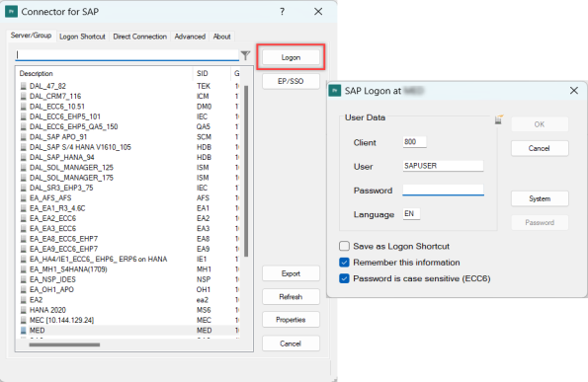Click the server icon for EA_AFS_AFS
This screenshot has width=588, height=382.
click(24, 198)
